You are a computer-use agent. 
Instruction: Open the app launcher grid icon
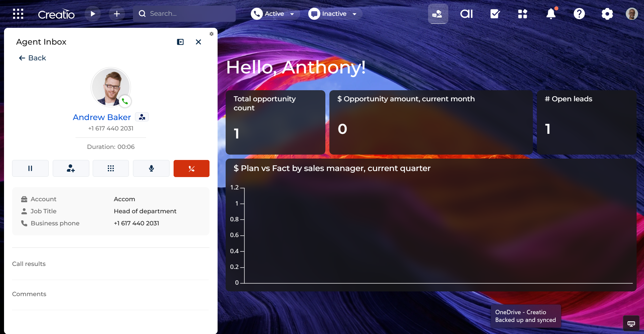(18, 14)
